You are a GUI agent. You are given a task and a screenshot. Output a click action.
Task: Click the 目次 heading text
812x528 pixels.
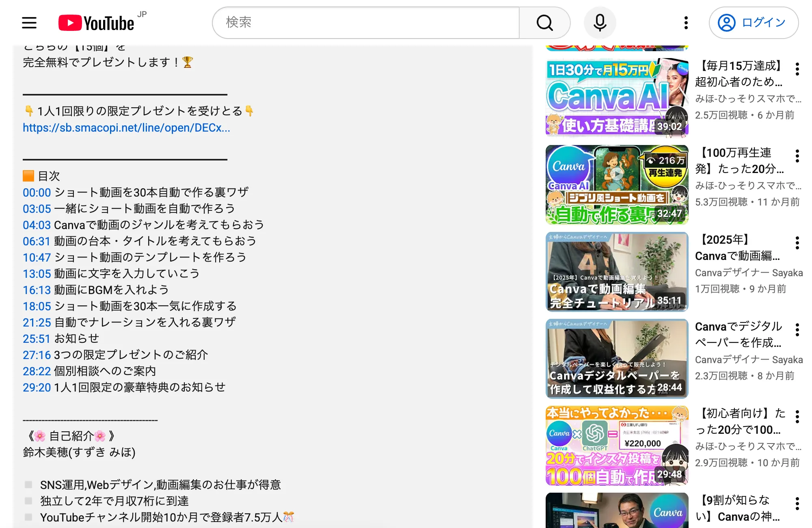coord(49,176)
